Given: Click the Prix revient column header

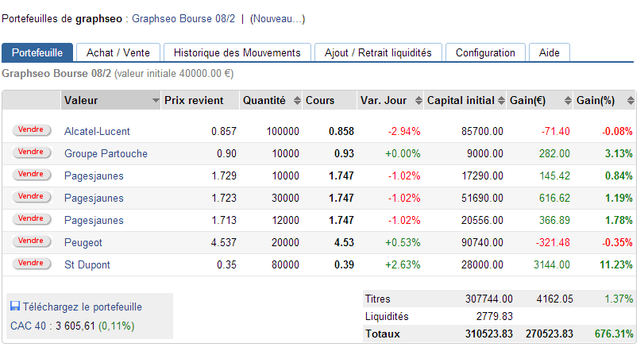Looking at the screenshot, I should tap(194, 101).
